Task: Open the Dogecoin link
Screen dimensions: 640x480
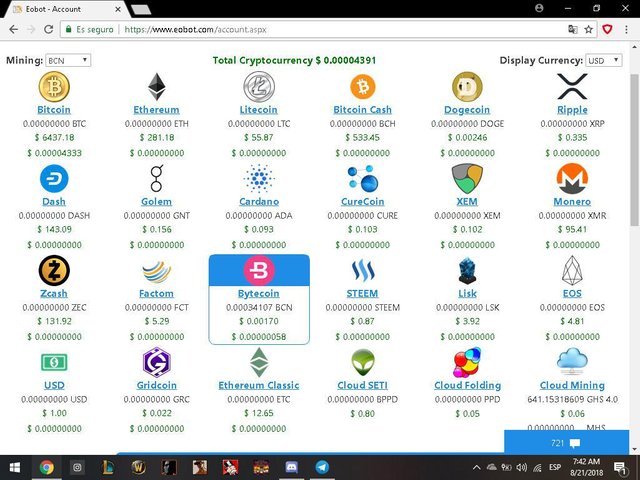Action: [467, 110]
